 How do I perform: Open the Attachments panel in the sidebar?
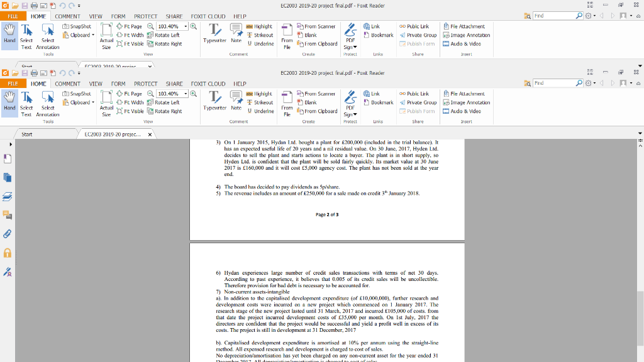pos(7,234)
